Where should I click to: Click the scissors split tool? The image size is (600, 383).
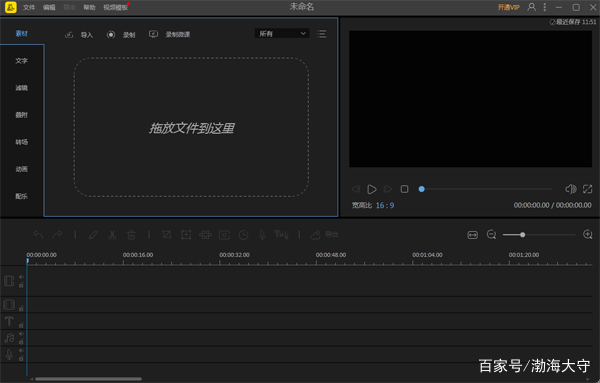pos(112,235)
